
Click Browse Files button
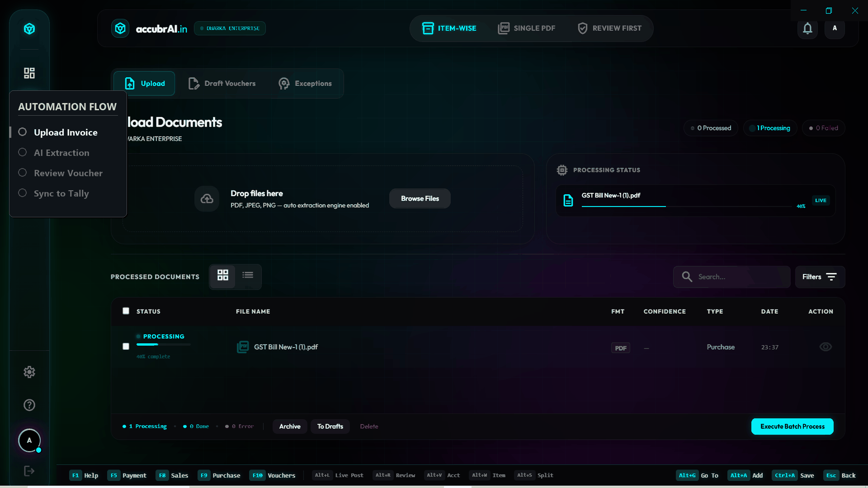420,198
